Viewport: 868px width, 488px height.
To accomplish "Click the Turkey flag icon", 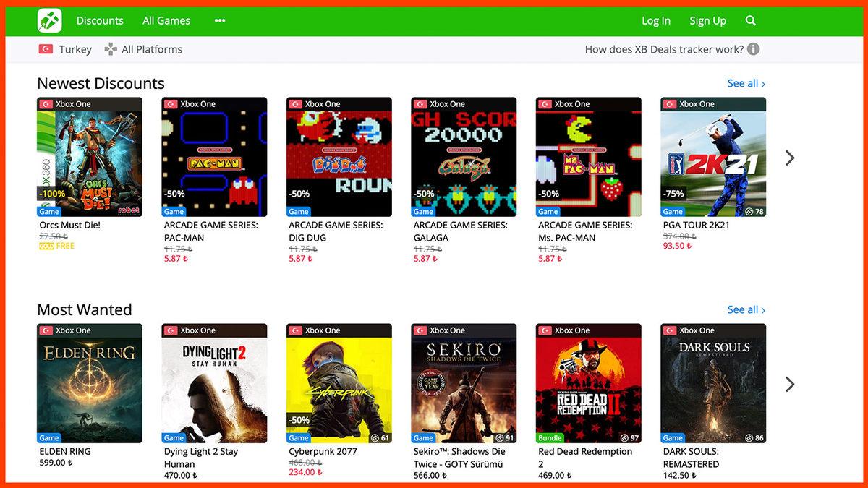I will pyautogui.click(x=46, y=49).
